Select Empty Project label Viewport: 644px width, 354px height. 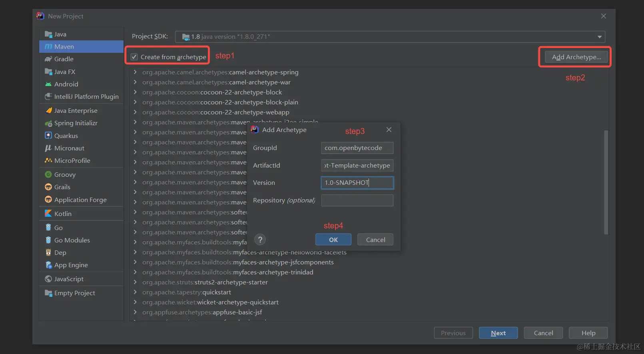[75, 293]
